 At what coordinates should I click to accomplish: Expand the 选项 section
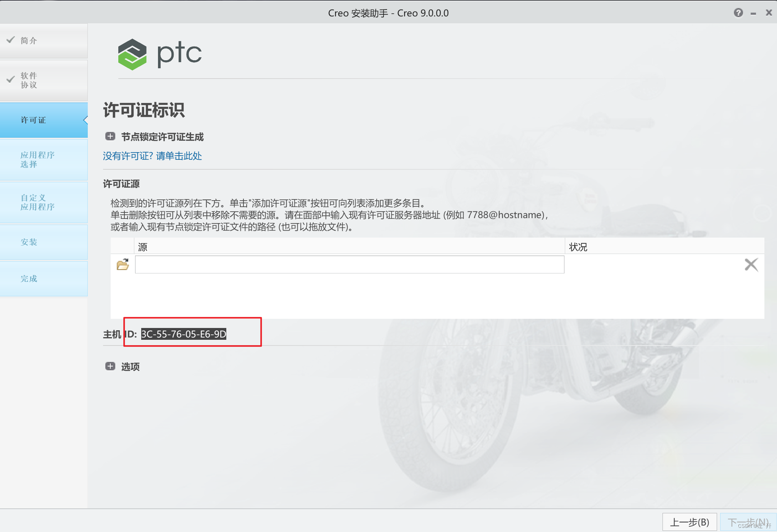[110, 366]
